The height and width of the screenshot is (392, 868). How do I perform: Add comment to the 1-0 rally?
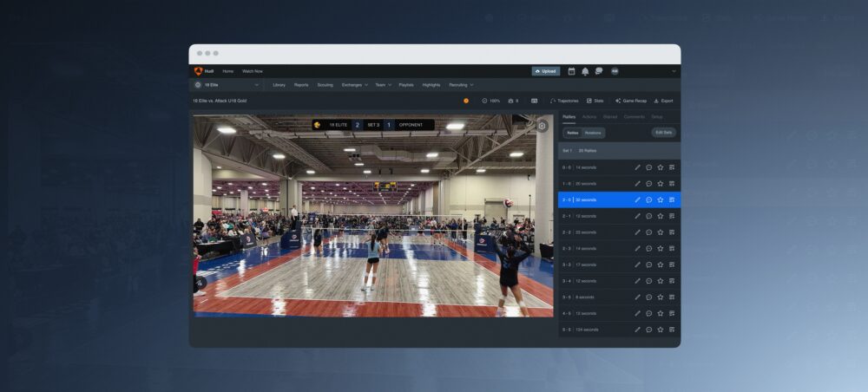[648, 184]
